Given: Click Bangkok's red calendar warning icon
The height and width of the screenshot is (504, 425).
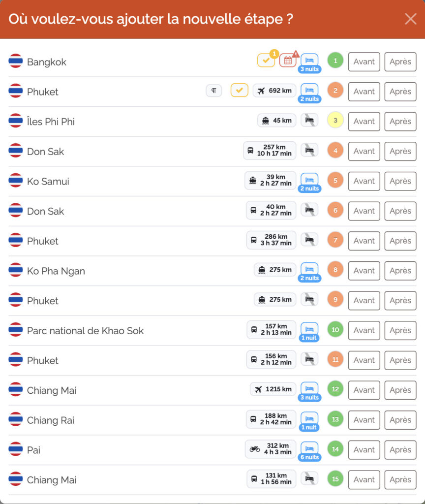Looking at the screenshot, I should coord(287,60).
